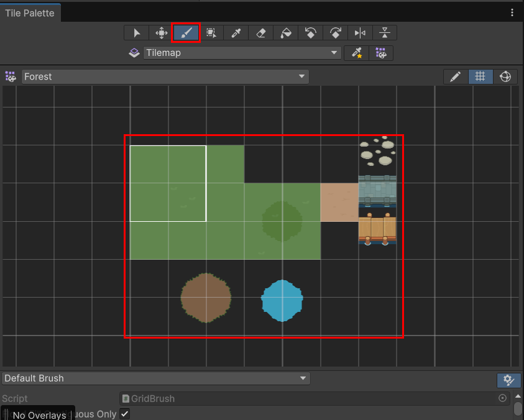The width and height of the screenshot is (524, 420).
Task: Select the dark green bush tile
Action: [x=282, y=221]
